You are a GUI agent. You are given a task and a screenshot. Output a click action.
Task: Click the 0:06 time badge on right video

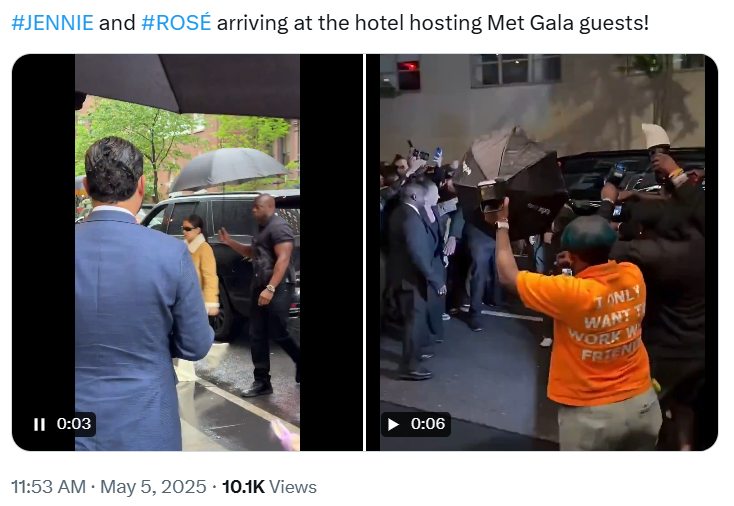pos(428,424)
